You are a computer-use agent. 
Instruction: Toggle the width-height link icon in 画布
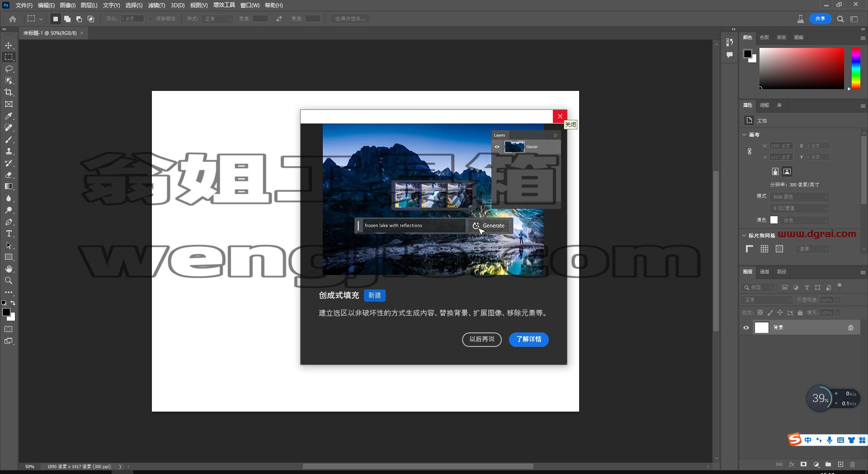pos(750,152)
